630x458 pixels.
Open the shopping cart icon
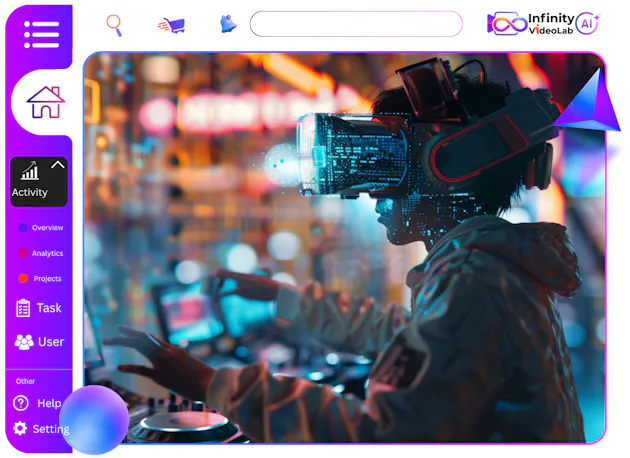[171, 25]
